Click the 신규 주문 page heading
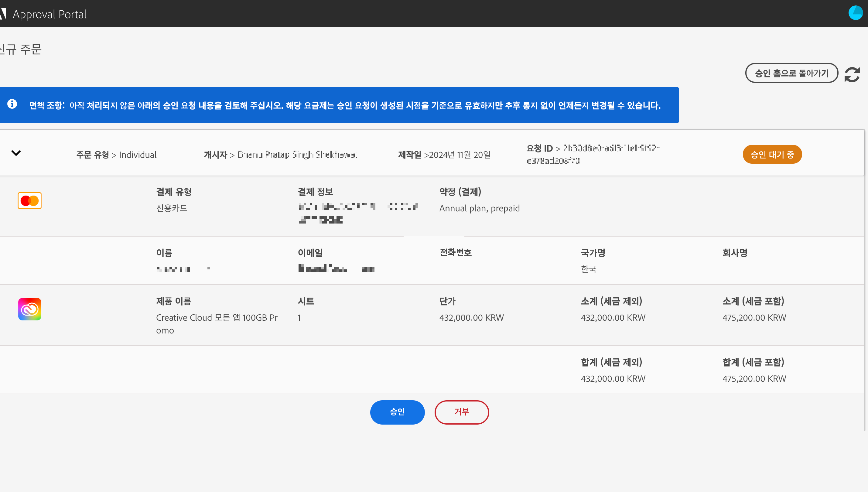 (21, 49)
